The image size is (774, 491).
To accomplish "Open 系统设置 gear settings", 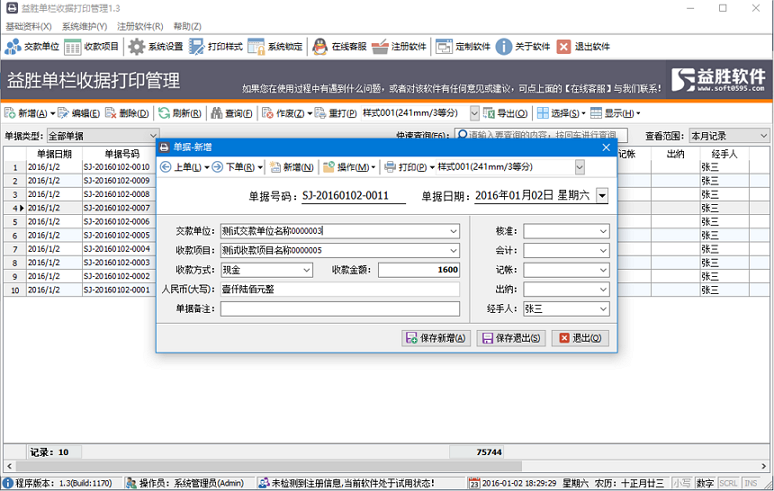I will pyautogui.click(x=155, y=47).
